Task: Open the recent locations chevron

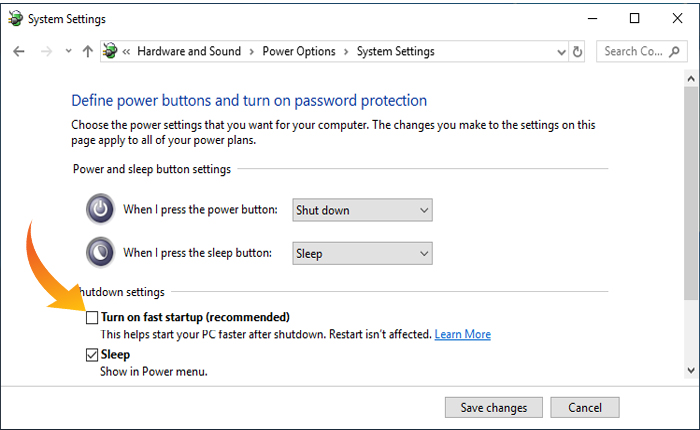Action: coord(67,52)
